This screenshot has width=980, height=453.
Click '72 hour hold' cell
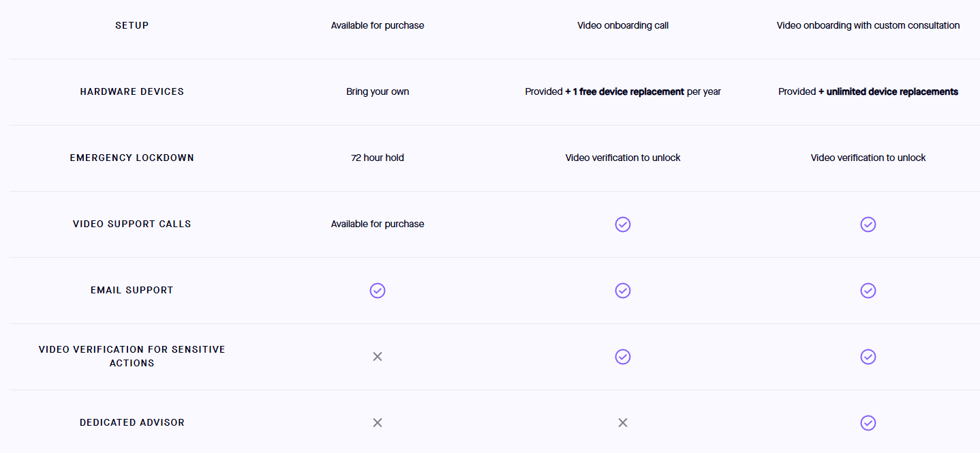coord(378,158)
